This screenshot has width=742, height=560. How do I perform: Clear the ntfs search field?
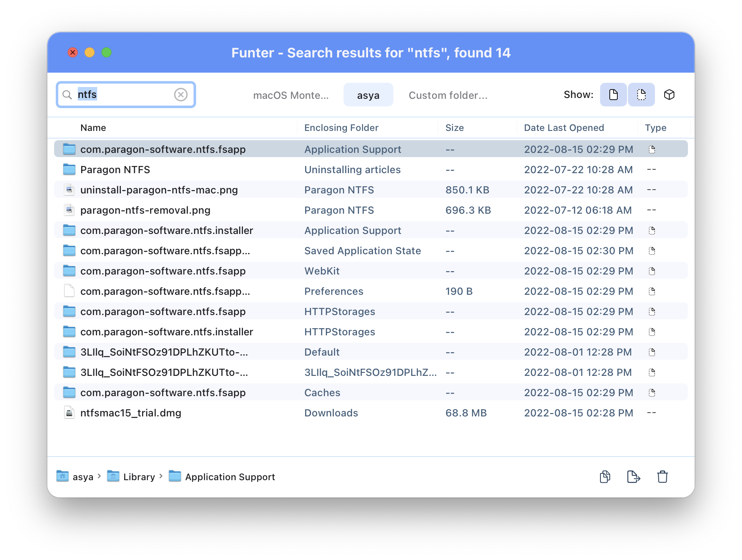181,95
